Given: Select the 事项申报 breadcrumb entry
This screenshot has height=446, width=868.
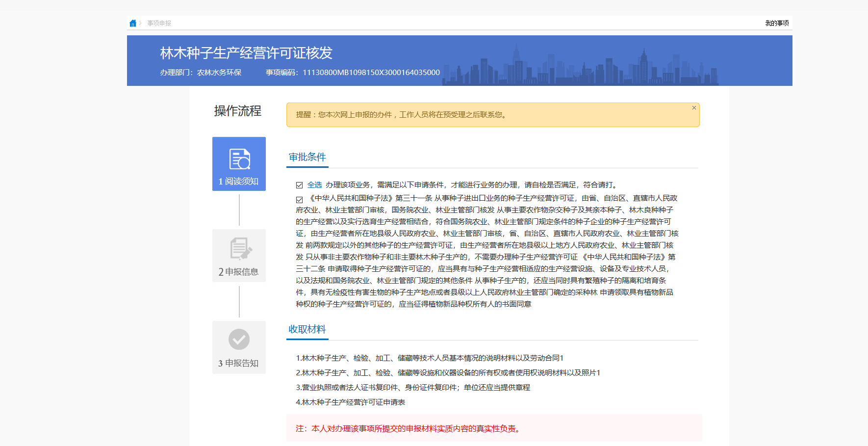Looking at the screenshot, I should click(x=156, y=23).
